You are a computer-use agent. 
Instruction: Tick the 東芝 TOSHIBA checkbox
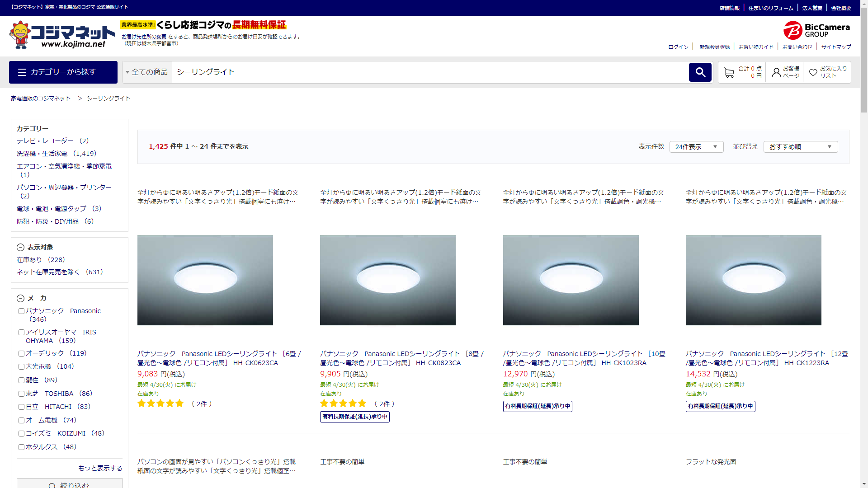pyautogui.click(x=21, y=394)
